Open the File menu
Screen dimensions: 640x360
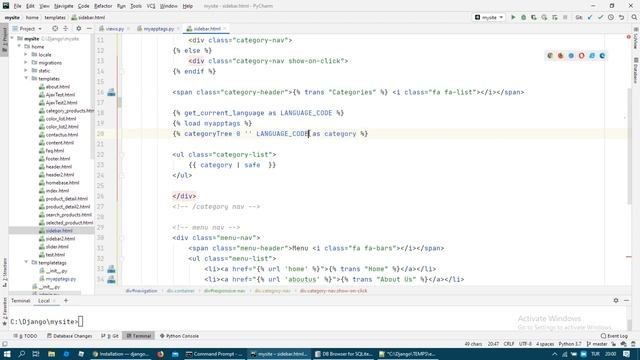click(17, 6)
